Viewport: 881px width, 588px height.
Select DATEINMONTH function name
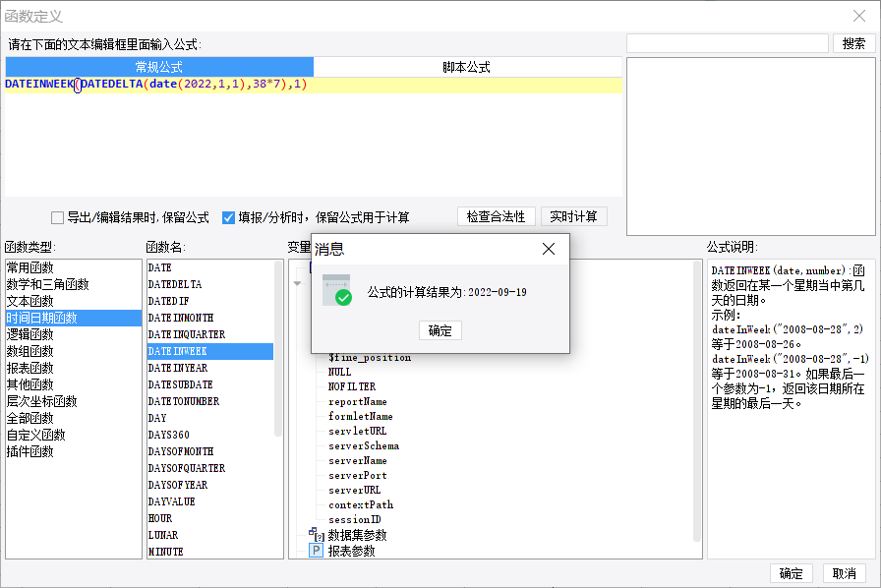point(210,319)
